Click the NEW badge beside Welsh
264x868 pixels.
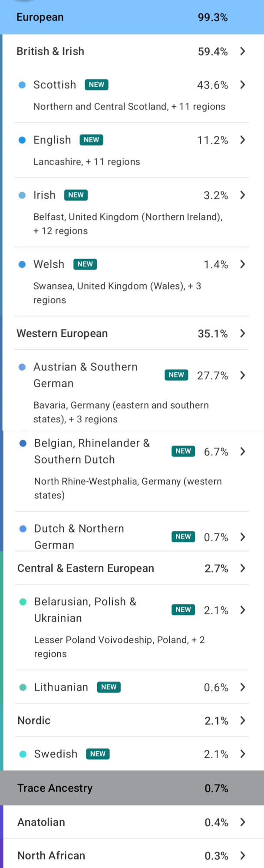click(x=85, y=264)
